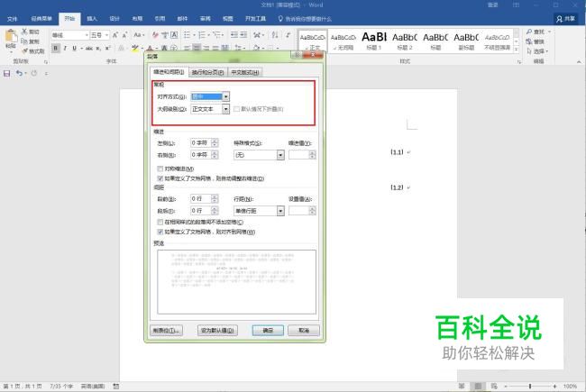
Task: Decrease font size with small A icon
Action: click(x=124, y=35)
